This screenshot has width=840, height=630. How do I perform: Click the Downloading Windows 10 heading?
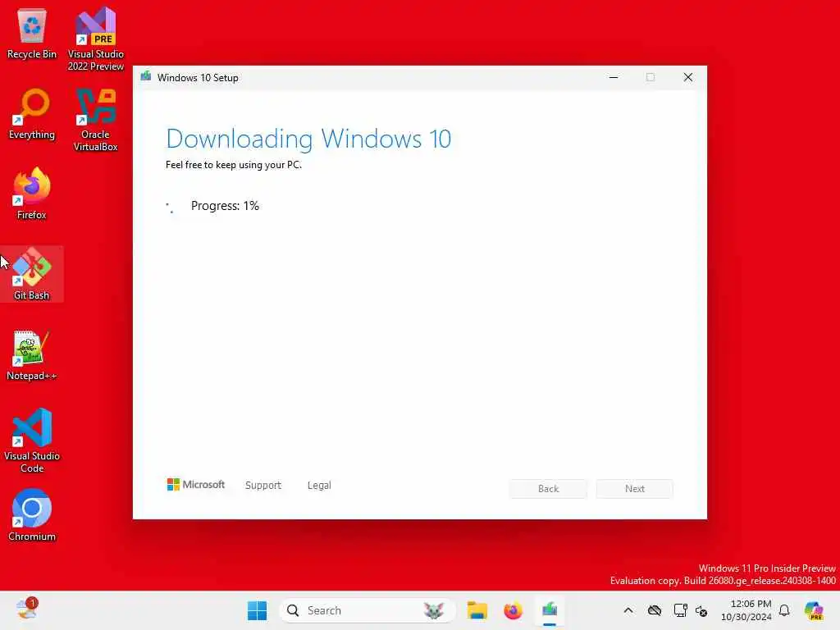click(308, 139)
